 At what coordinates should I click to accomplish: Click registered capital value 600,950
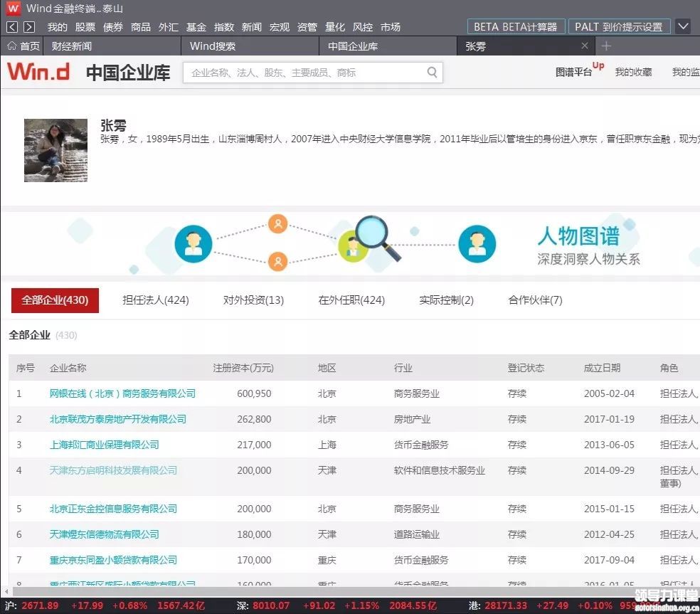[x=254, y=393]
